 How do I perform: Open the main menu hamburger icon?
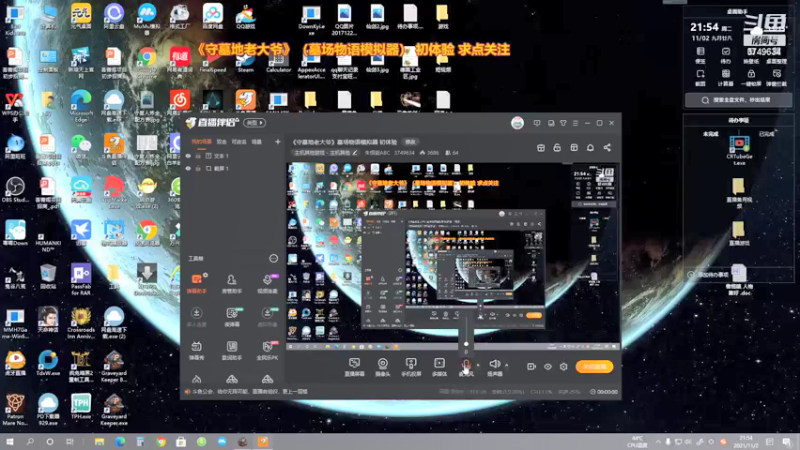[576, 123]
